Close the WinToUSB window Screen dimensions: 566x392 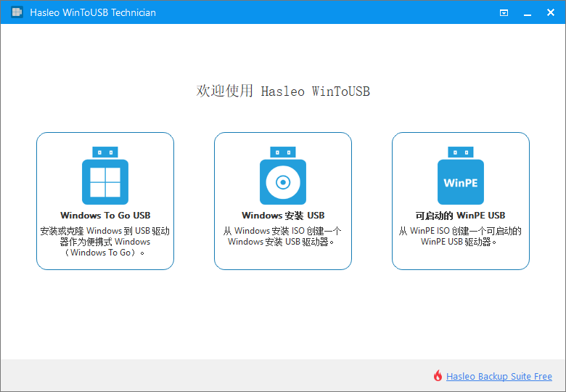coord(551,12)
